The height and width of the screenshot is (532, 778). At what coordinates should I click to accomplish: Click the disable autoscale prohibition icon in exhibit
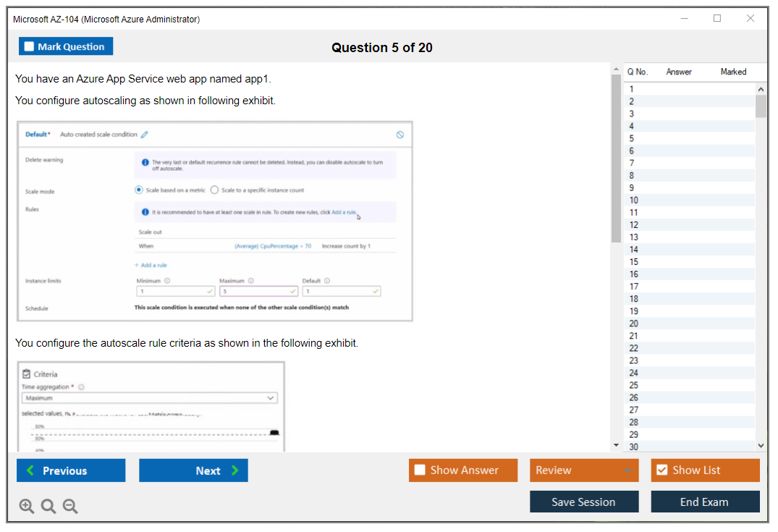click(399, 134)
